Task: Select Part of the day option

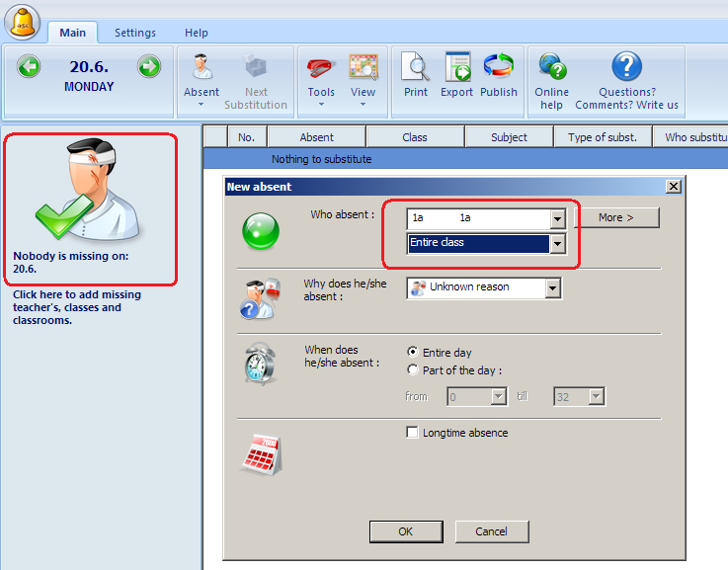Action: click(413, 370)
